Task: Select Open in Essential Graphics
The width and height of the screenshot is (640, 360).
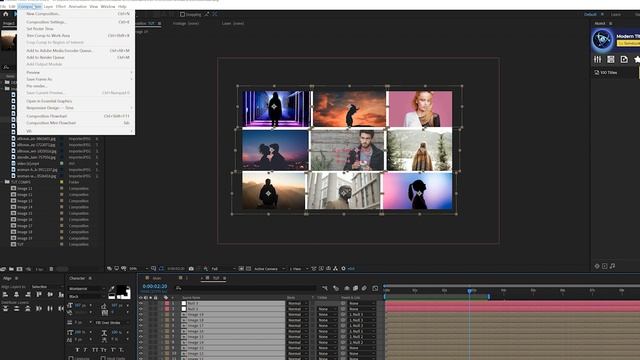Action: pos(77,101)
